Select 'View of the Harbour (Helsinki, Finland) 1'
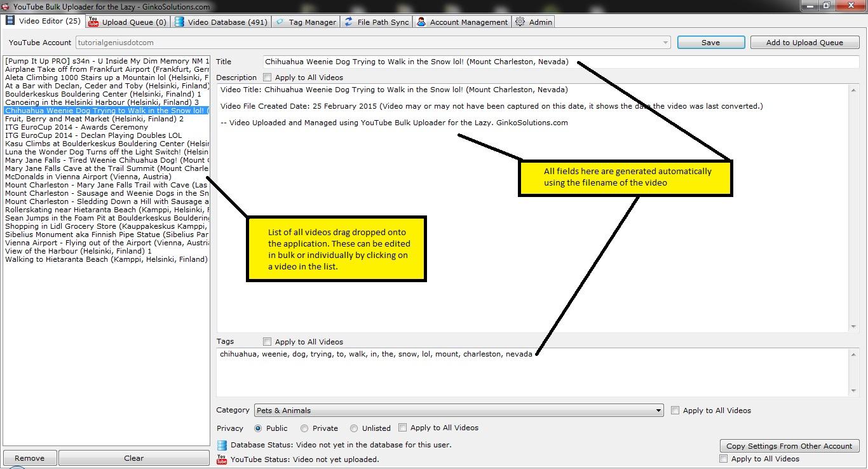This screenshot has height=469, width=868. click(x=107, y=251)
